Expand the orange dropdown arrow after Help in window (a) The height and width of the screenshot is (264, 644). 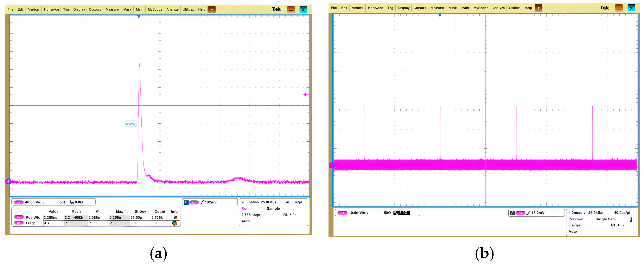[212, 10]
